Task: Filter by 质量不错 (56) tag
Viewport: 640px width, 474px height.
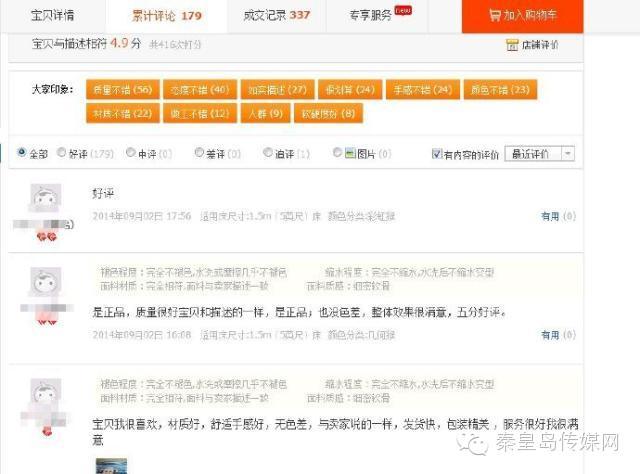Action: pyautogui.click(x=122, y=90)
